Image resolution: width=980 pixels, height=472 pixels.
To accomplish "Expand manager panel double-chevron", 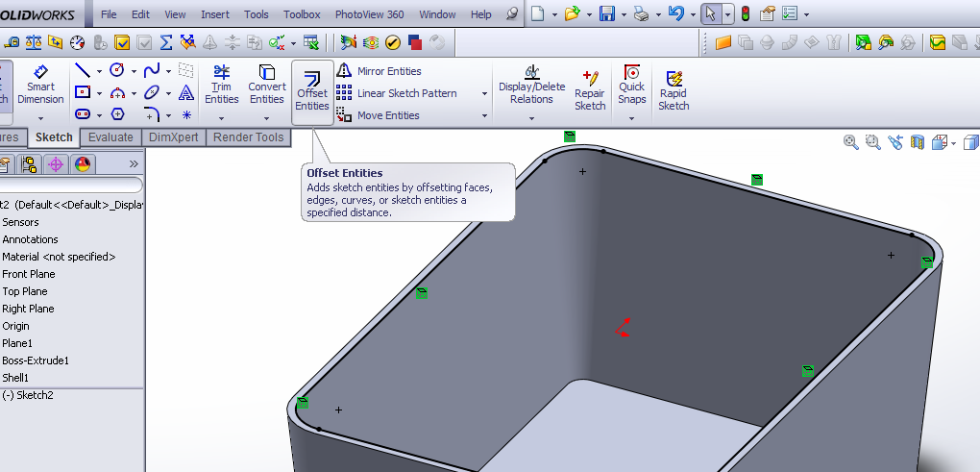I will pos(134,163).
